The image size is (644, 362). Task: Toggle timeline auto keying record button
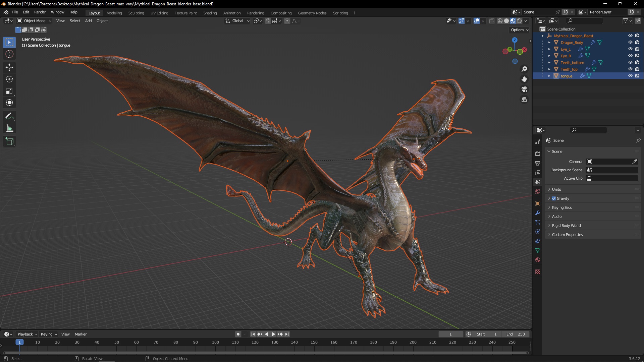238,334
